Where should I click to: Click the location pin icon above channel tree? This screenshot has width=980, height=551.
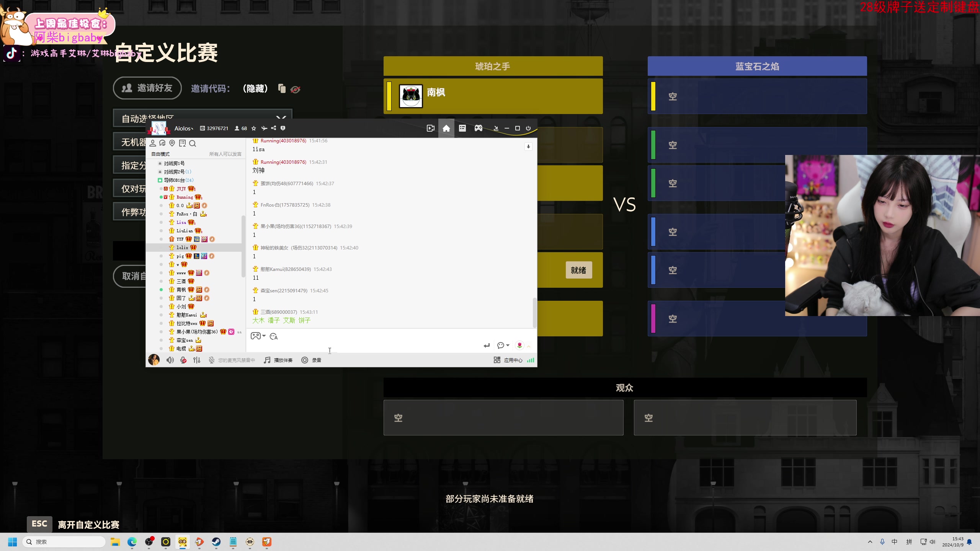[172, 143]
